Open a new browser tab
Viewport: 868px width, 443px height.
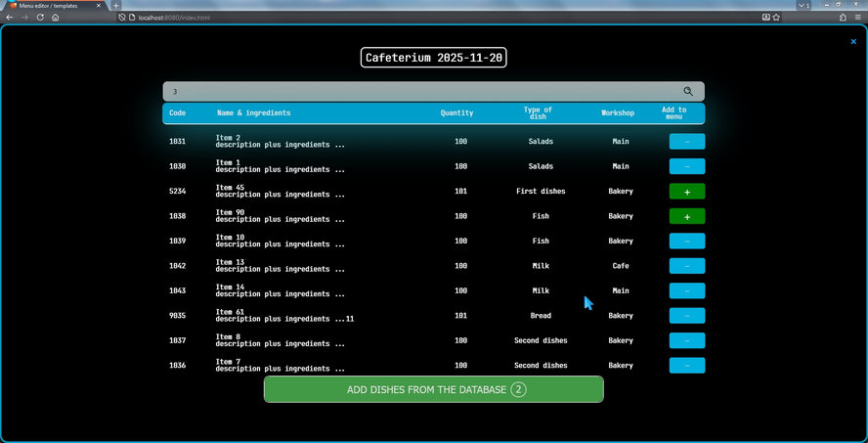click(115, 5)
